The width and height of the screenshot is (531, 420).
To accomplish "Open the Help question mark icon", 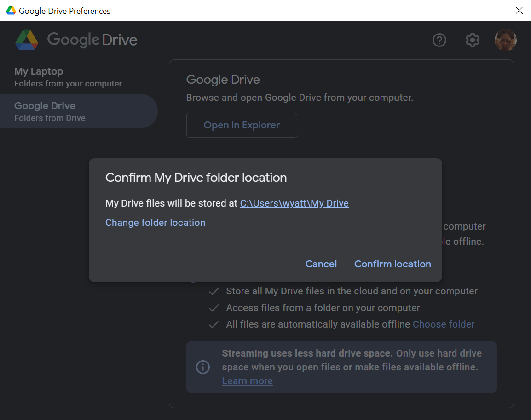I will (439, 40).
